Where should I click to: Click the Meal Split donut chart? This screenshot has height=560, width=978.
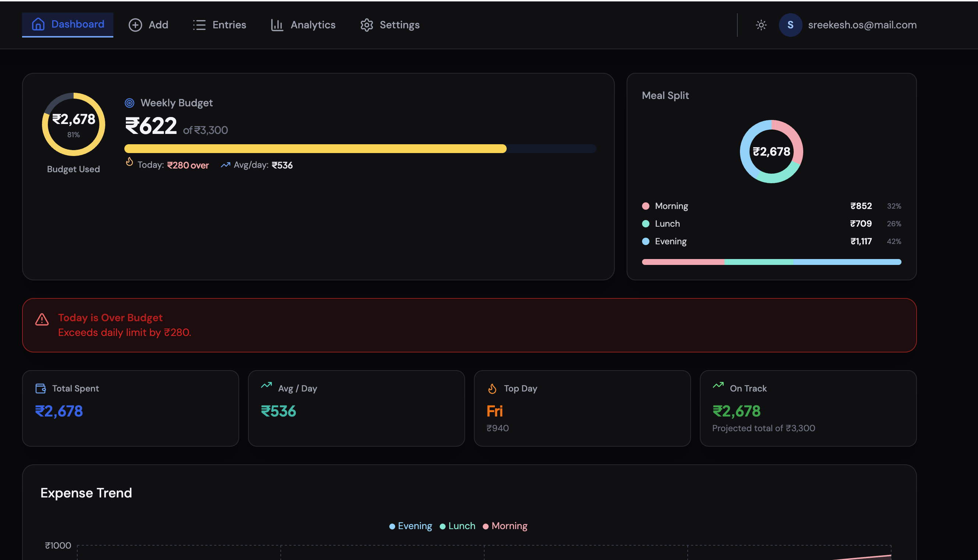pyautogui.click(x=772, y=152)
